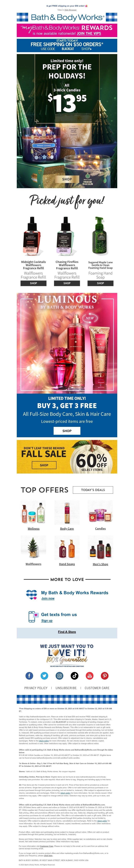Open CUSTOMER CARE in the footer menu
The image size is (134, 868).
(x=97, y=688)
